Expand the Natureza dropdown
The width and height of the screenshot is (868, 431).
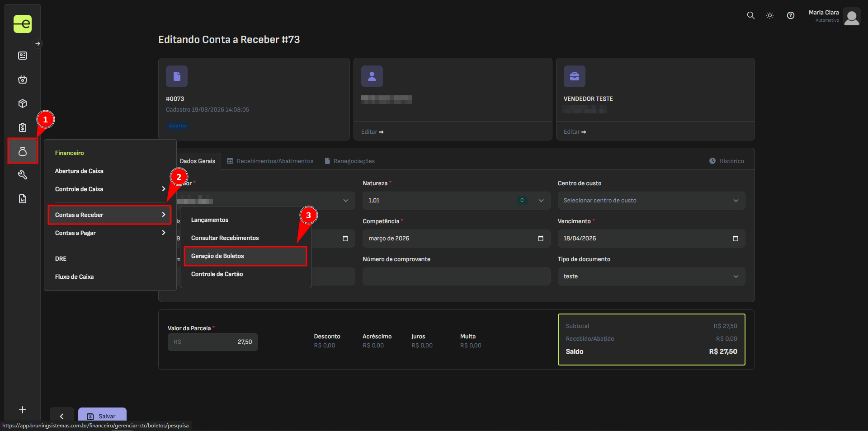tap(456, 201)
